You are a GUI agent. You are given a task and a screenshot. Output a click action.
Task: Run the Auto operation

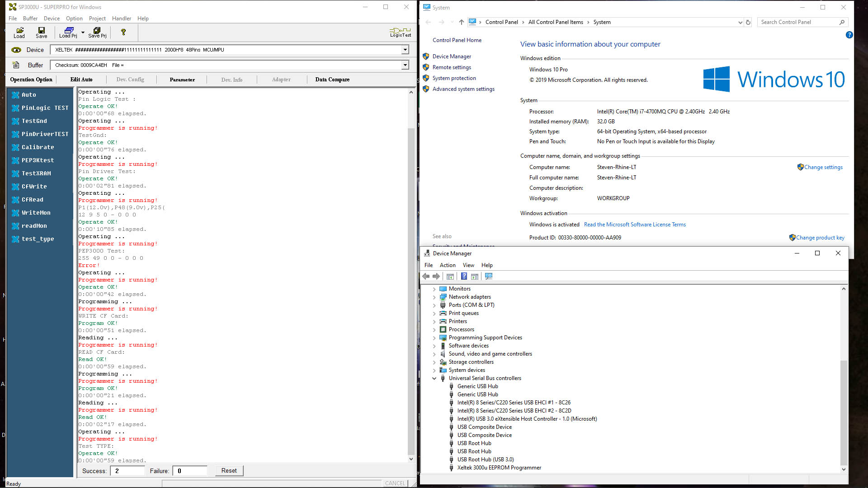coord(29,95)
